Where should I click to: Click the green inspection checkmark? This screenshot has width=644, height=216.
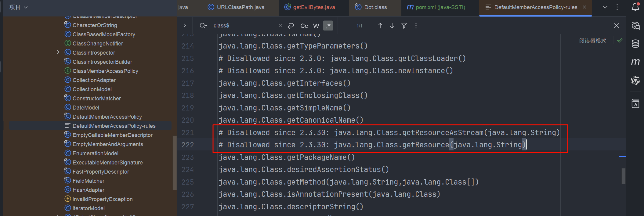click(620, 41)
